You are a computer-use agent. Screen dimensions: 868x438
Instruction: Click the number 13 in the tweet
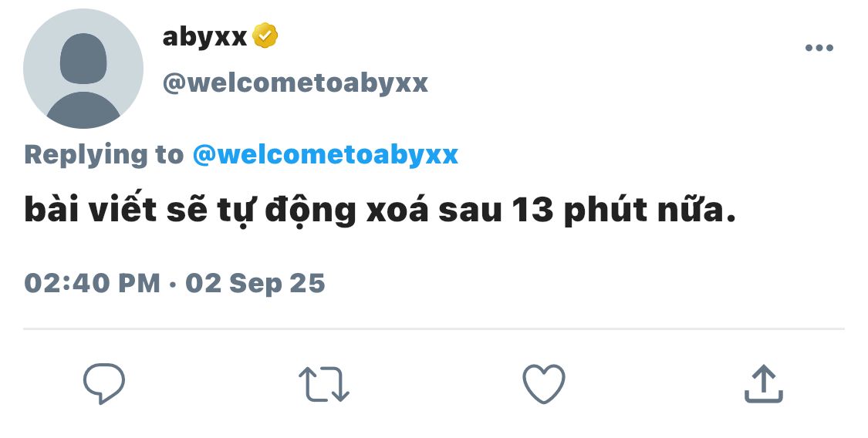tap(532, 211)
